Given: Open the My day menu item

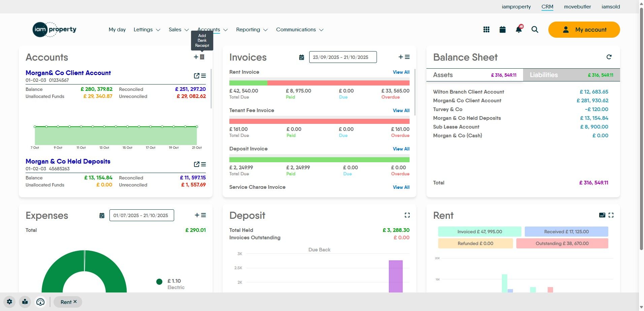Looking at the screenshot, I should (x=117, y=30).
